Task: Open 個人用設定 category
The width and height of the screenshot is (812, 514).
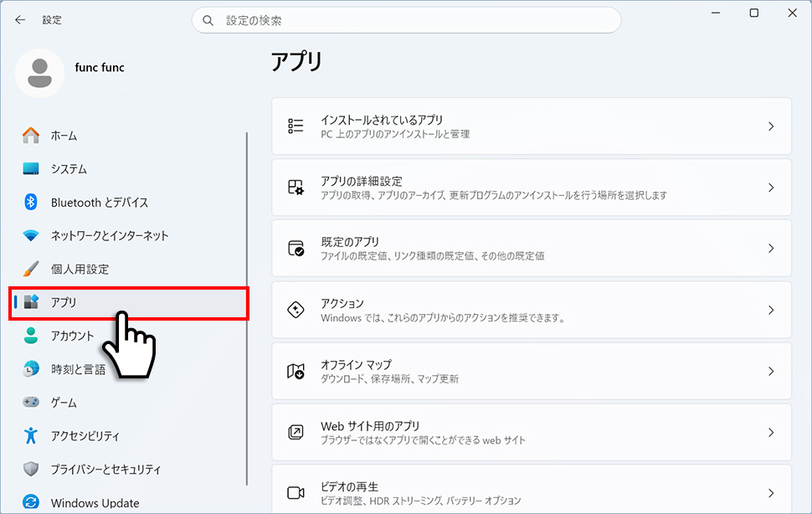Action: (x=127, y=269)
